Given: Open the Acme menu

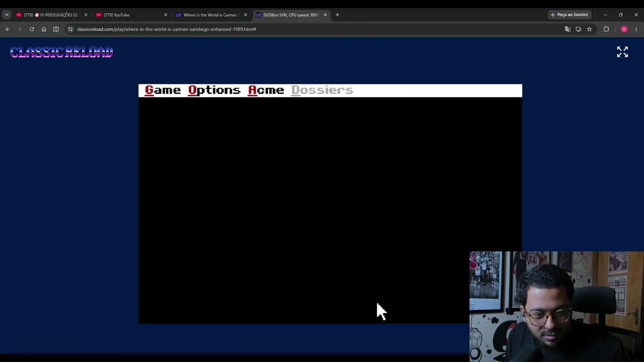Looking at the screenshot, I should tap(266, 90).
